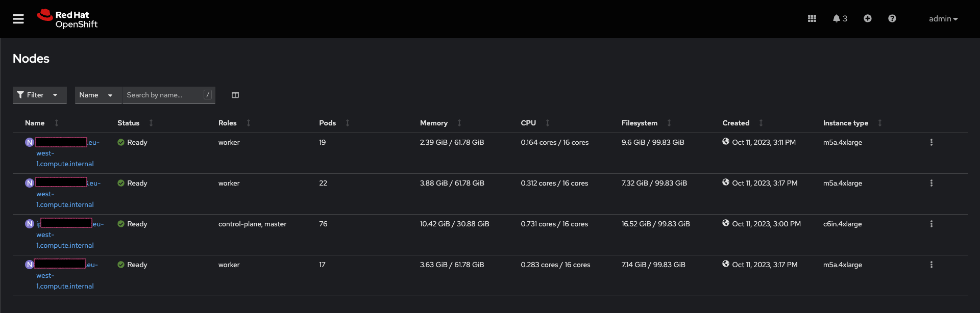Open the hamburger navigation menu

point(18,19)
